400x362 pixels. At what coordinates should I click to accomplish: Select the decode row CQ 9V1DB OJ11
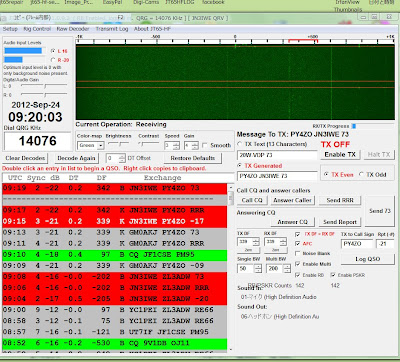[x=115, y=343]
